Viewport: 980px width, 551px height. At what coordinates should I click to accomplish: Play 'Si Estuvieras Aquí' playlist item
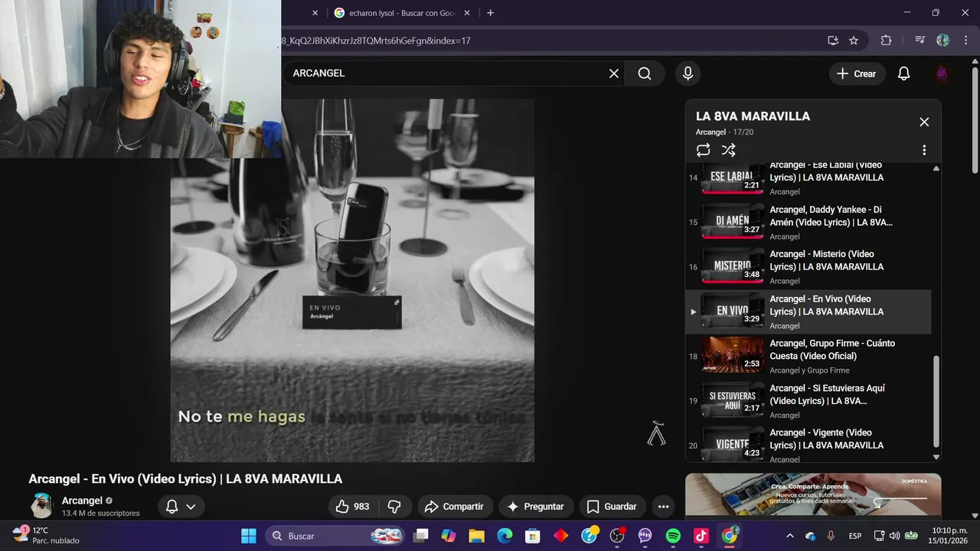click(808, 401)
